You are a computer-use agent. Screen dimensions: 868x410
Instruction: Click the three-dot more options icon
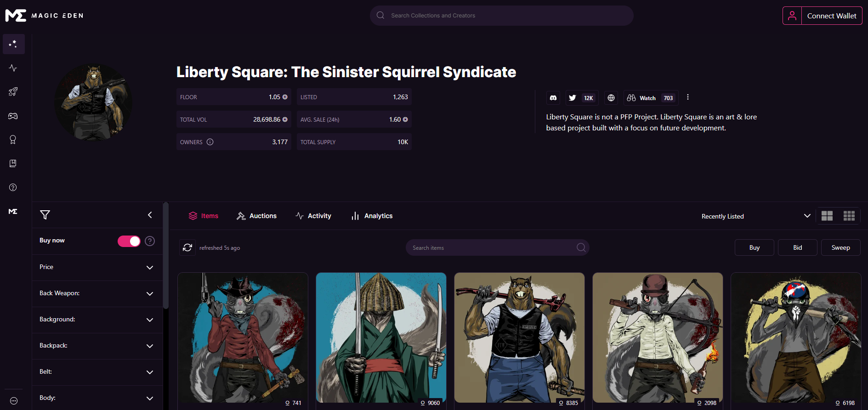(x=688, y=97)
